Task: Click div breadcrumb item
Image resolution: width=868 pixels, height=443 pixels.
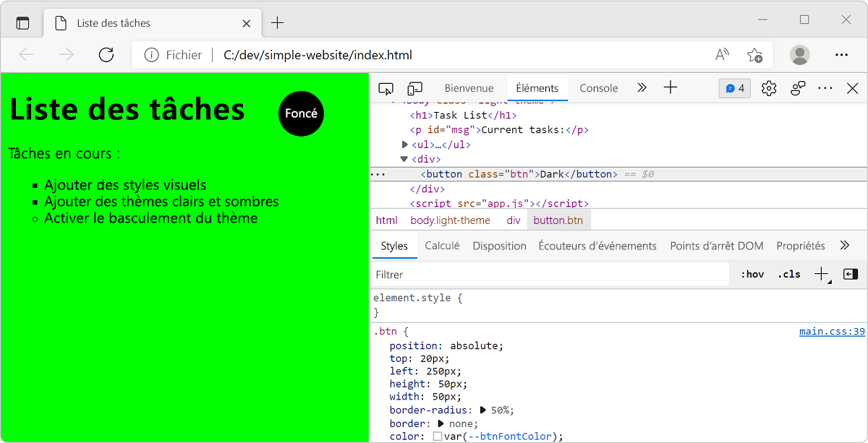Action: 514,220
